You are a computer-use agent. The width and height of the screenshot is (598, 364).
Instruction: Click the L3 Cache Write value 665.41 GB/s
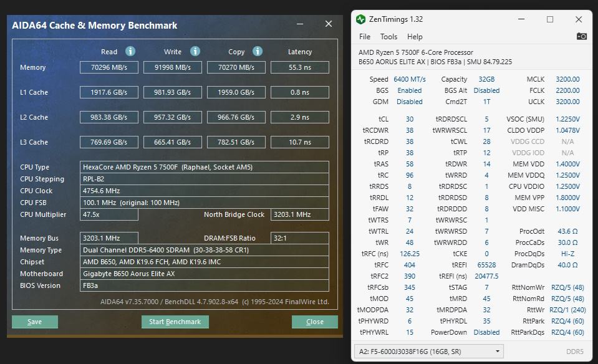(x=172, y=142)
